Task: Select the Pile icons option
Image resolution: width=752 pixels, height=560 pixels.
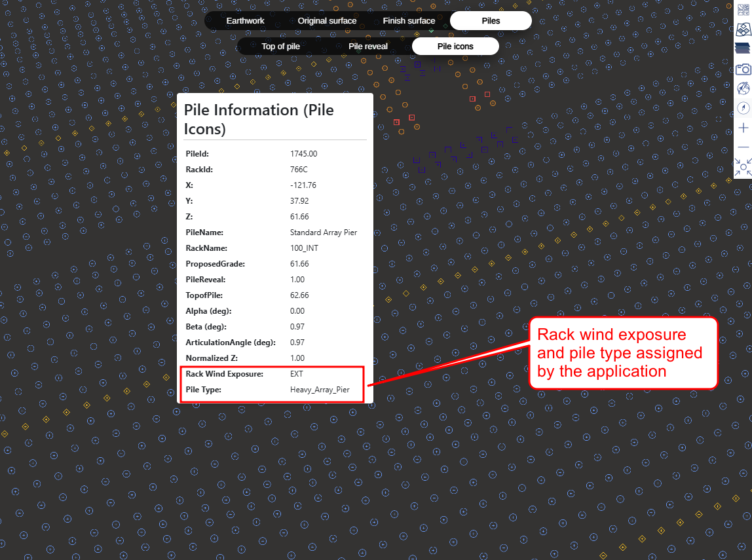Action: (x=455, y=46)
